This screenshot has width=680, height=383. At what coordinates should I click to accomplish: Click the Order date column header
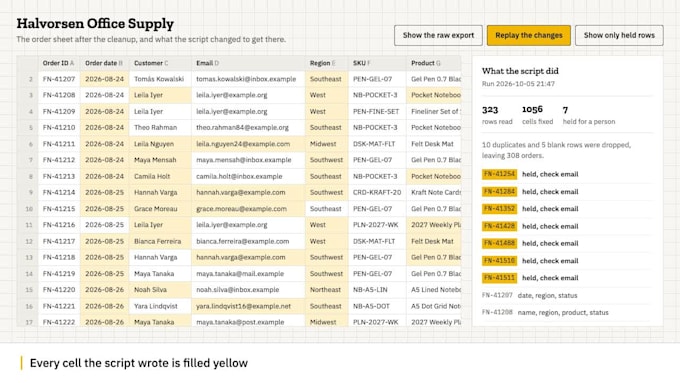tap(105, 63)
